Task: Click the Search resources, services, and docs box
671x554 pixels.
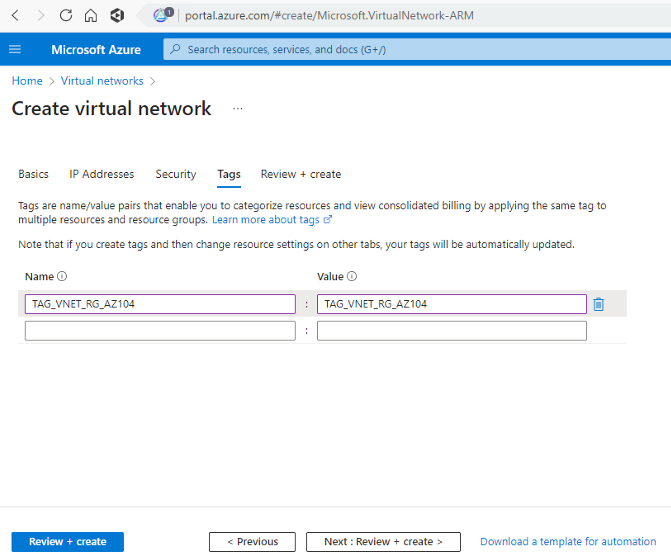Action: tap(417, 49)
